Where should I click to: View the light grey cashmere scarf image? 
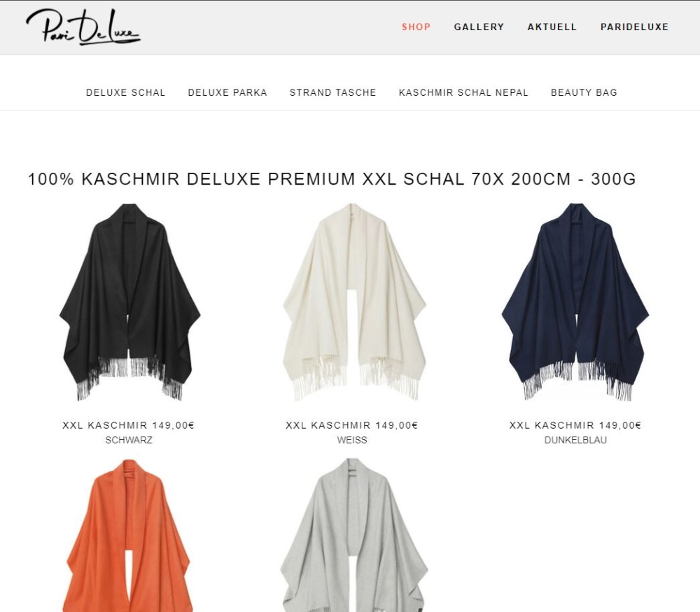[x=354, y=535]
